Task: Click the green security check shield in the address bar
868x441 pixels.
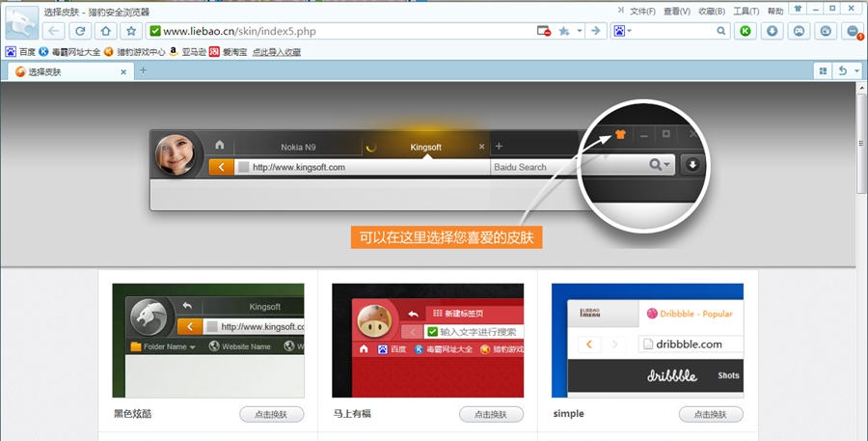Action: click(x=155, y=31)
